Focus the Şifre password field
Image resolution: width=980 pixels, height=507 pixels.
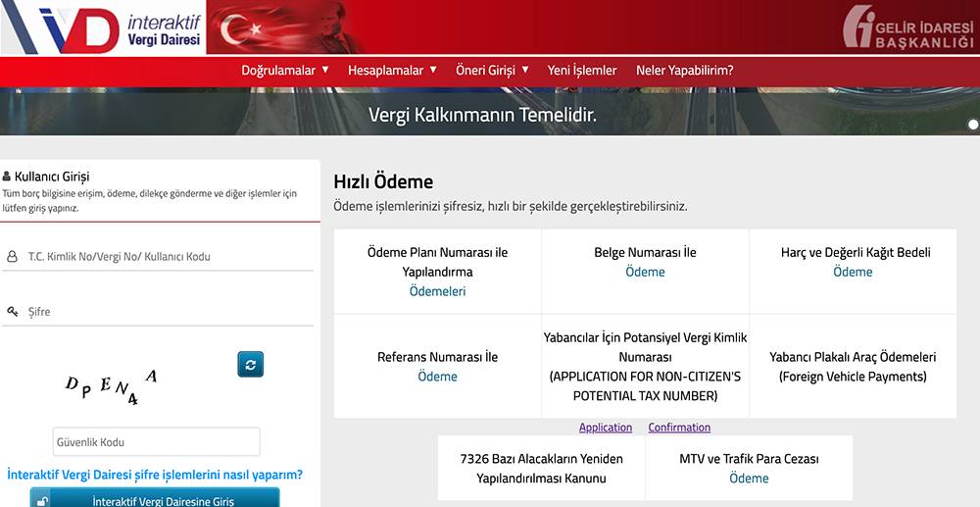pyautogui.click(x=158, y=311)
